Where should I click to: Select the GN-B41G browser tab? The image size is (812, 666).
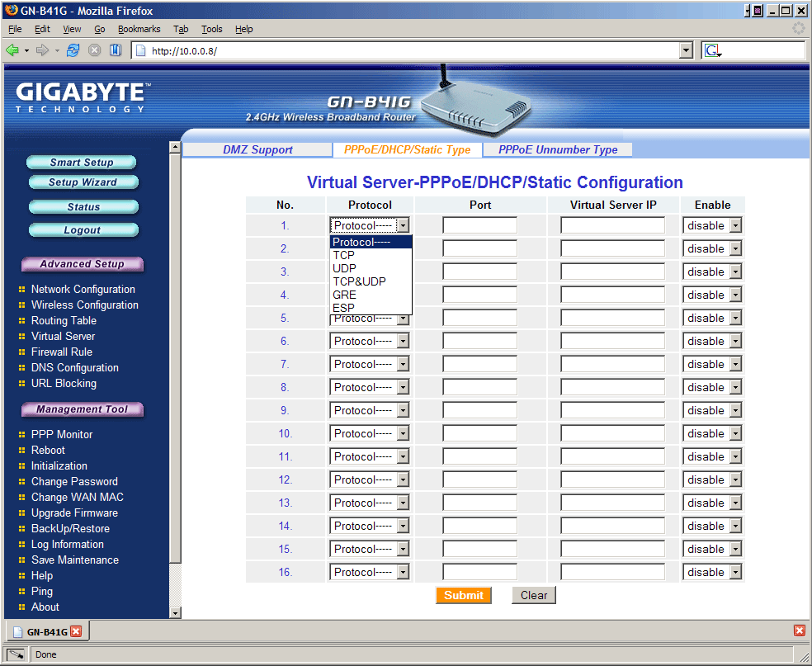click(48, 632)
